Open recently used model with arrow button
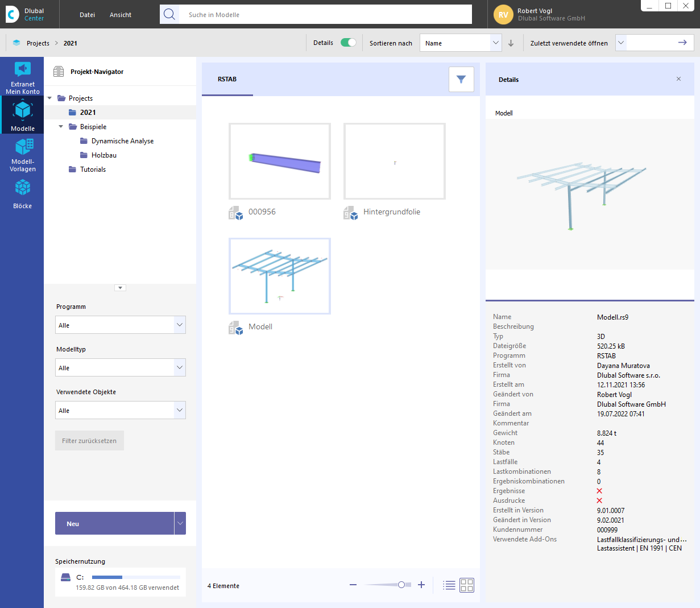700x608 pixels. coord(682,43)
